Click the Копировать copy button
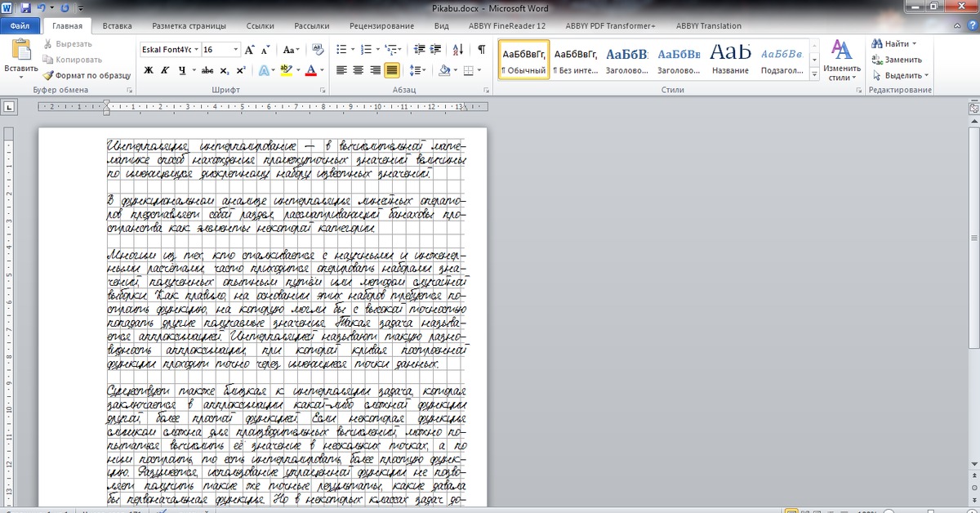This screenshot has width=980, height=513. pos(72,60)
